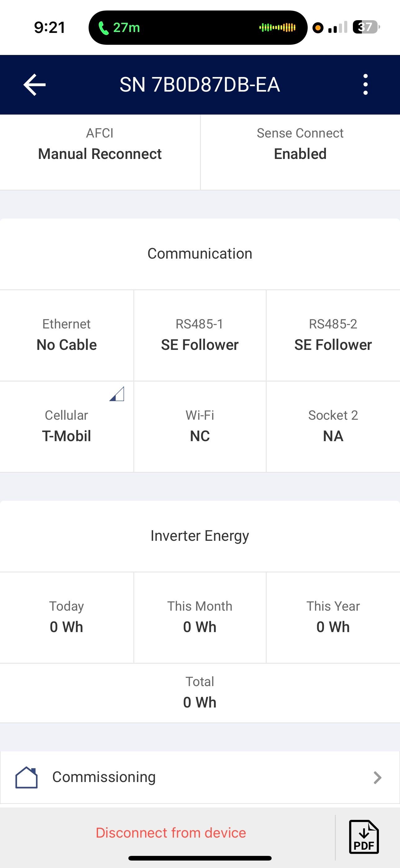The image size is (400, 868).
Task: Open the RS485-2 SE Follower tile
Action: [333, 336]
